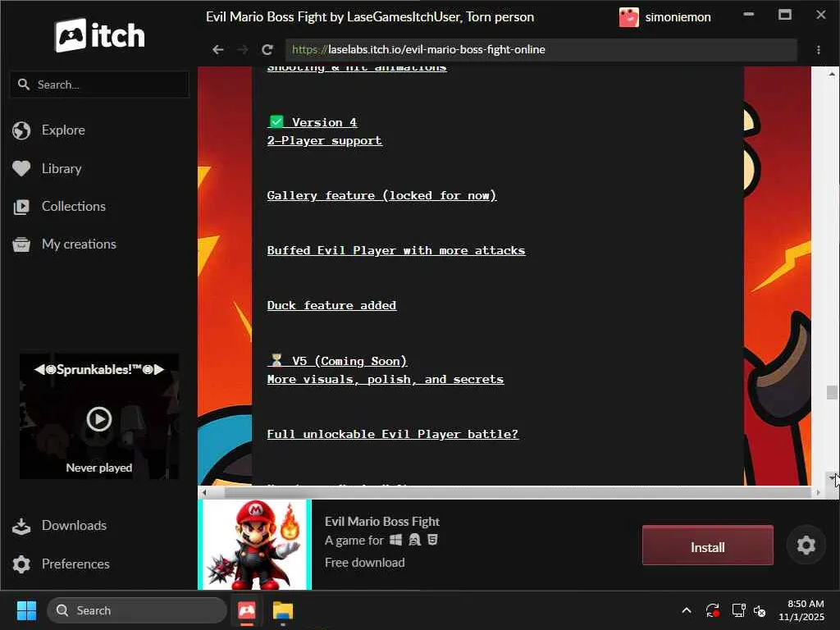Open the Explore section
This screenshot has height=630, width=840.
[63, 130]
